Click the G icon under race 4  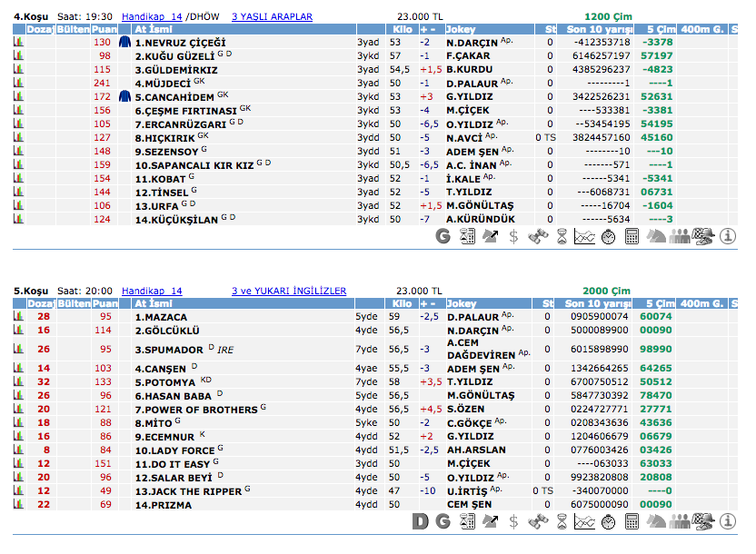(x=443, y=237)
